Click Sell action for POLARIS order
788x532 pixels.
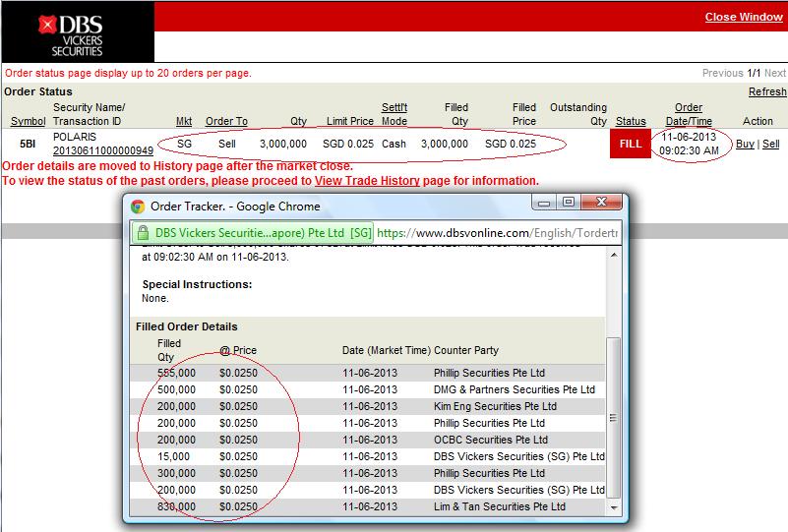coord(771,145)
